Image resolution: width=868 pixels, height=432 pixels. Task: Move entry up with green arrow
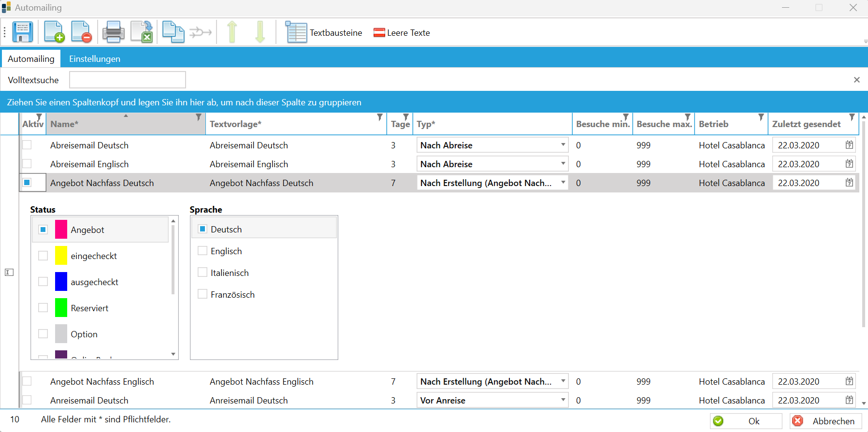232,32
